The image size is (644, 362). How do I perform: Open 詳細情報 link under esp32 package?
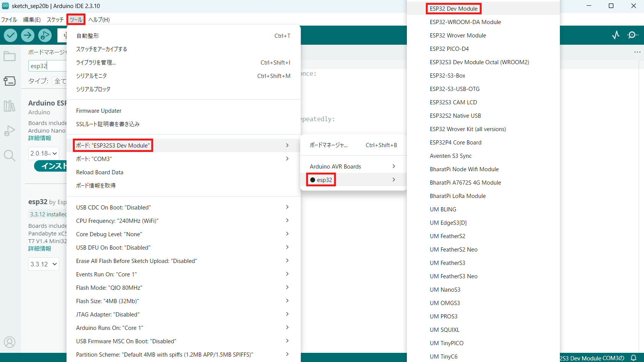tap(40, 248)
